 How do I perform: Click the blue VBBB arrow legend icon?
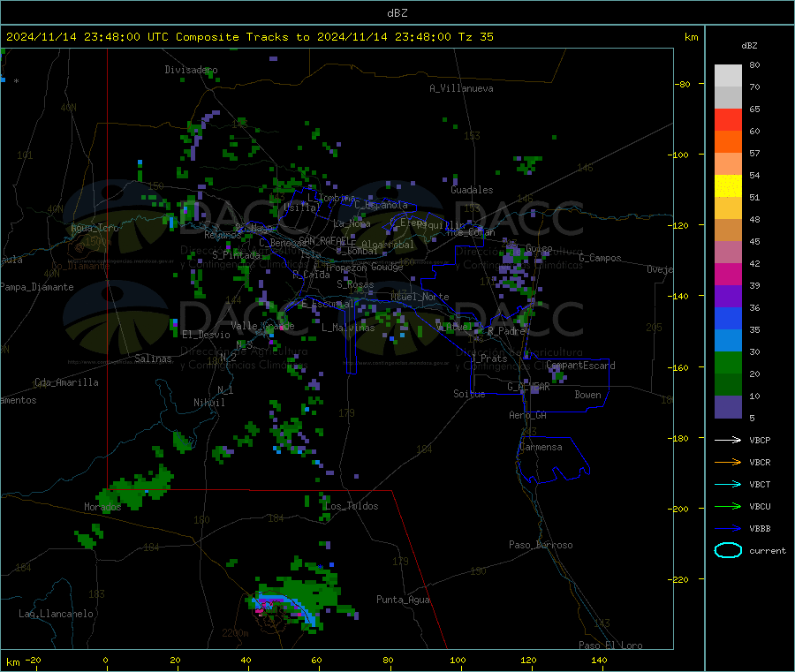(x=728, y=529)
